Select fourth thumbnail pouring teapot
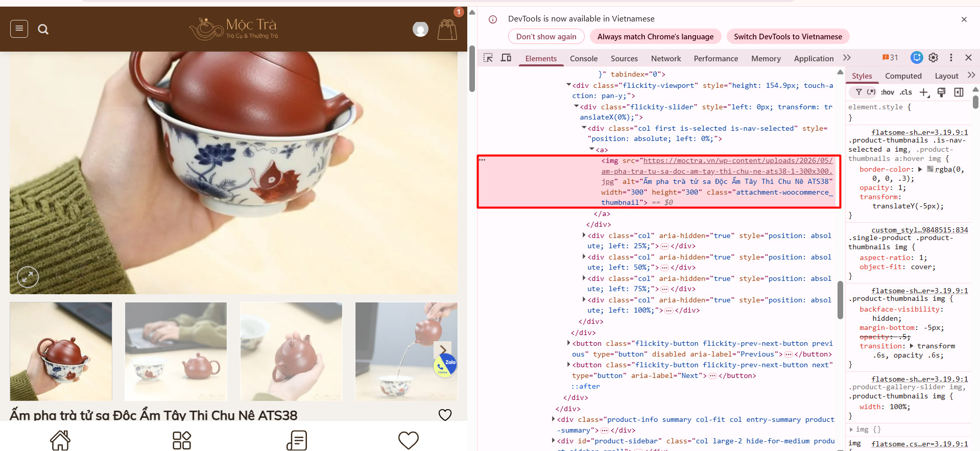This screenshot has height=451, width=980. (406, 351)
